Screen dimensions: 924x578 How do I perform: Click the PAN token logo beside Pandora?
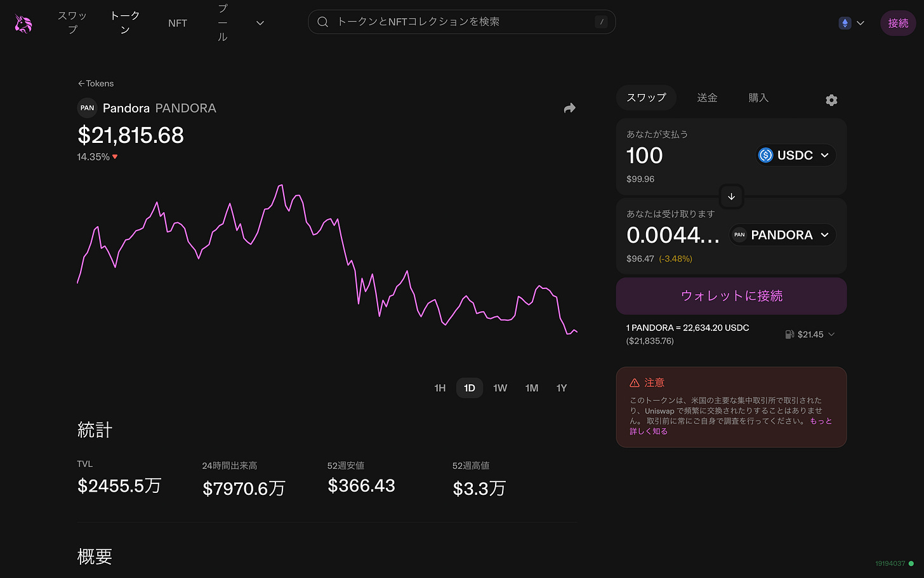tap(87, 108)
